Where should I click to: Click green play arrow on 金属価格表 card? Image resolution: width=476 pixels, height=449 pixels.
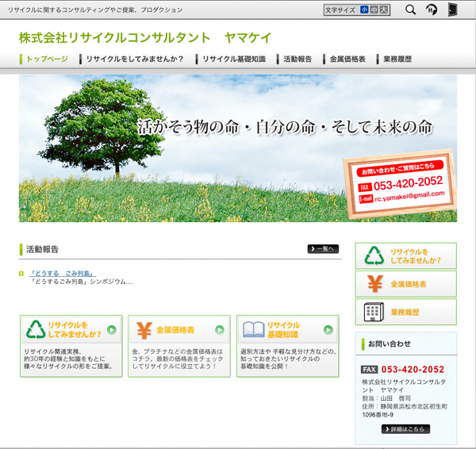(220, 330)
